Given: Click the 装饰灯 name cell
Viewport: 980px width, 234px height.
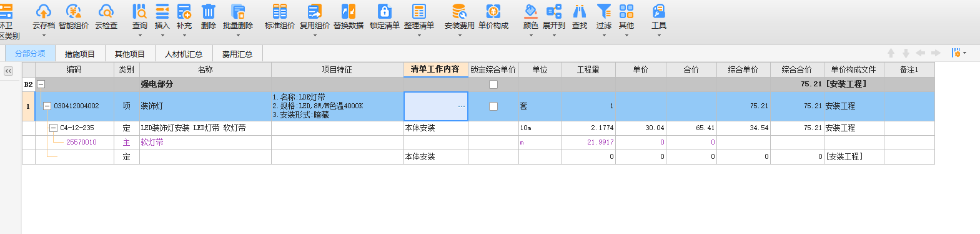Looking at the screenshot, I should coord(205,106).
